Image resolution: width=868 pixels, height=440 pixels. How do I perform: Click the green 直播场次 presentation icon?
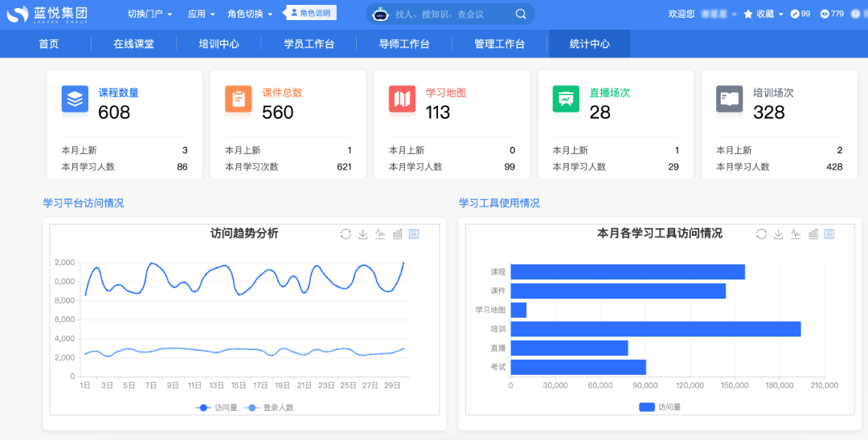point(566,99)
